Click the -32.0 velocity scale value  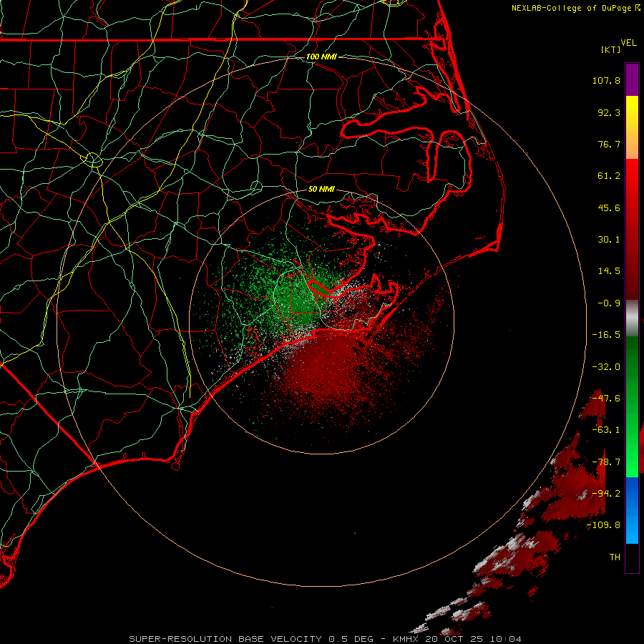coord(606,367)
